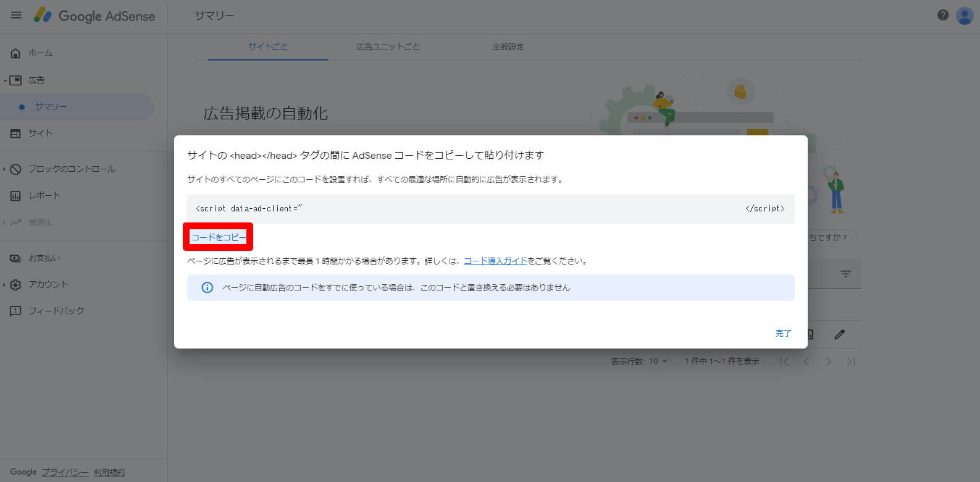Click the 1 件中 1～1 件を表示 pagination text
This screenshot has width=980, height=482.
722,361
